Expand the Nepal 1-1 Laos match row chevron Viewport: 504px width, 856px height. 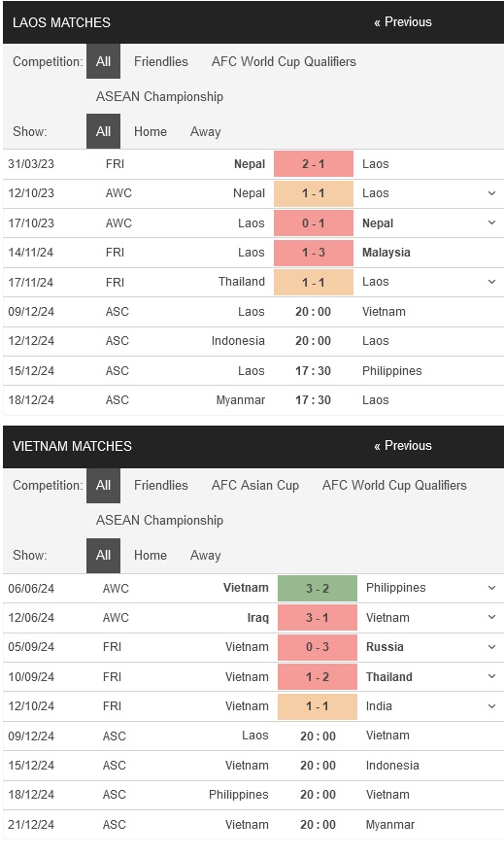click(x=491, y=193)
